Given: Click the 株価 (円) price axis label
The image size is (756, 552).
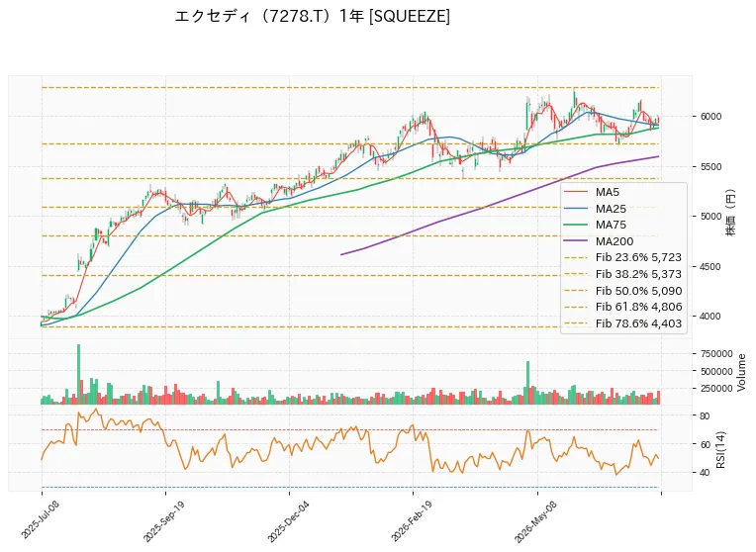Looking at the screenshot, I should tap(731, 212).
